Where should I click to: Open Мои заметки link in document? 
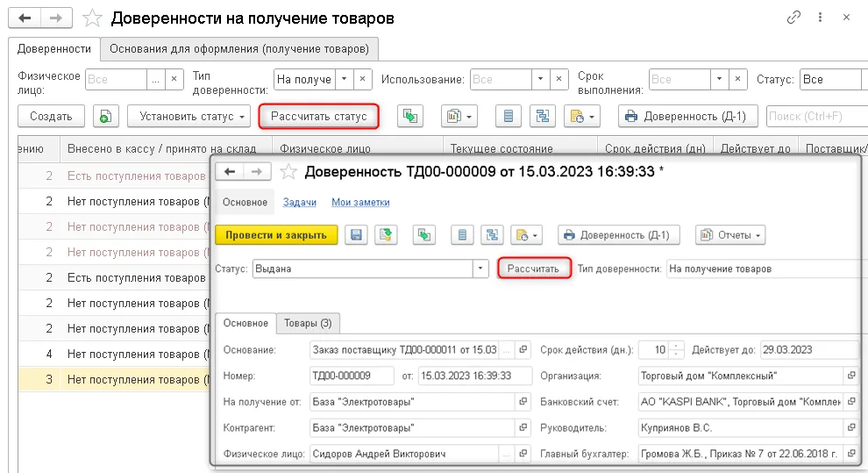[x=360, y=203]
